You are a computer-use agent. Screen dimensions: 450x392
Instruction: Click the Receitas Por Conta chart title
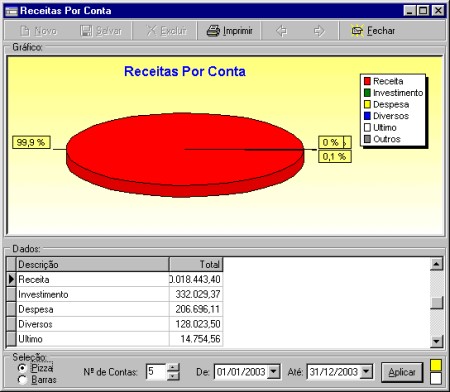(185, 71)
